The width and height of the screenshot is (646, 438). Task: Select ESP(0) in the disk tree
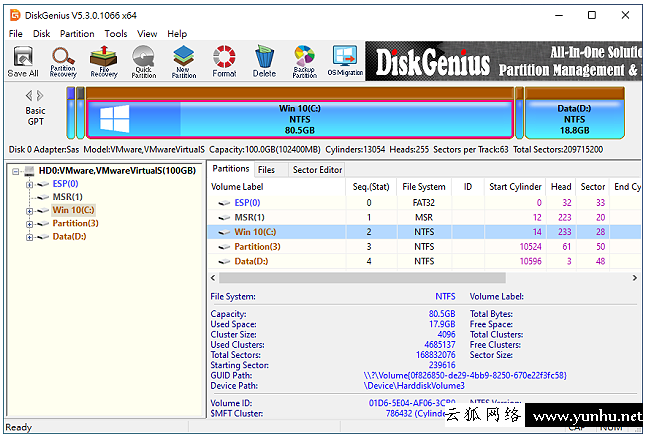coord(66,184)
